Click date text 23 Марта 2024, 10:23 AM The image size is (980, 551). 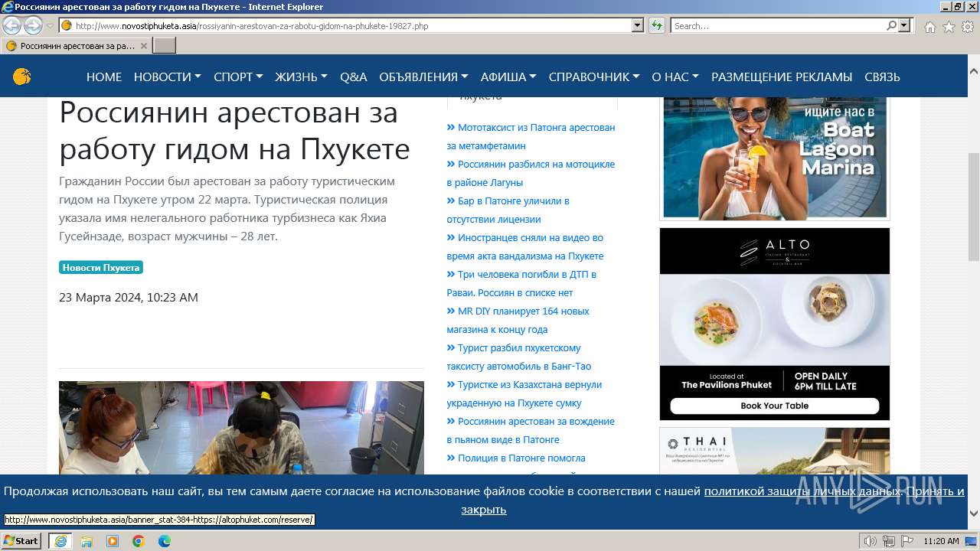click(129, 297)
